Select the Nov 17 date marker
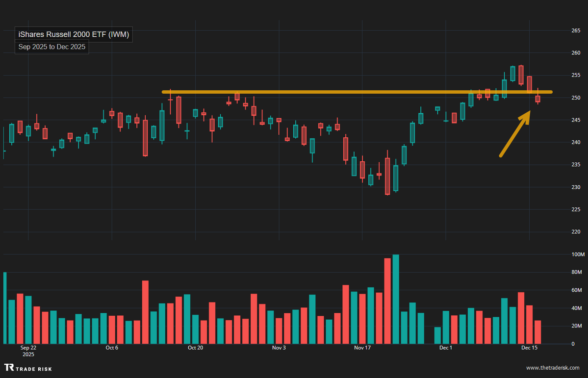 362,348
